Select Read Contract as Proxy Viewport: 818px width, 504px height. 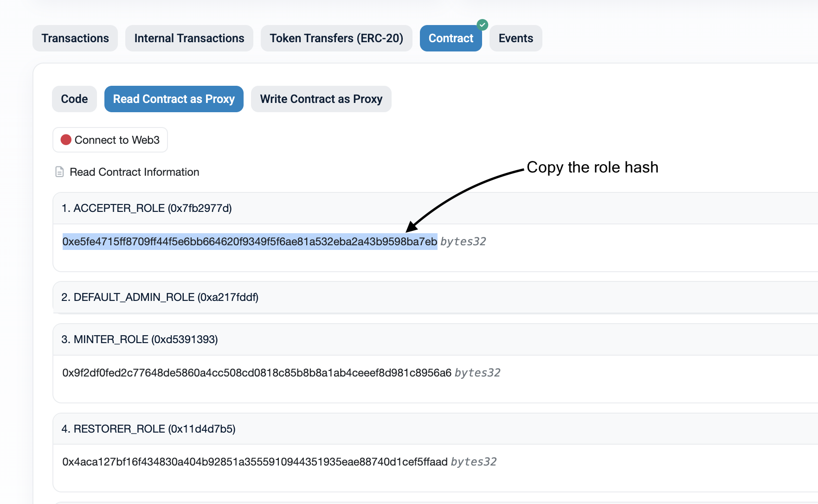[x=174, y=99]
